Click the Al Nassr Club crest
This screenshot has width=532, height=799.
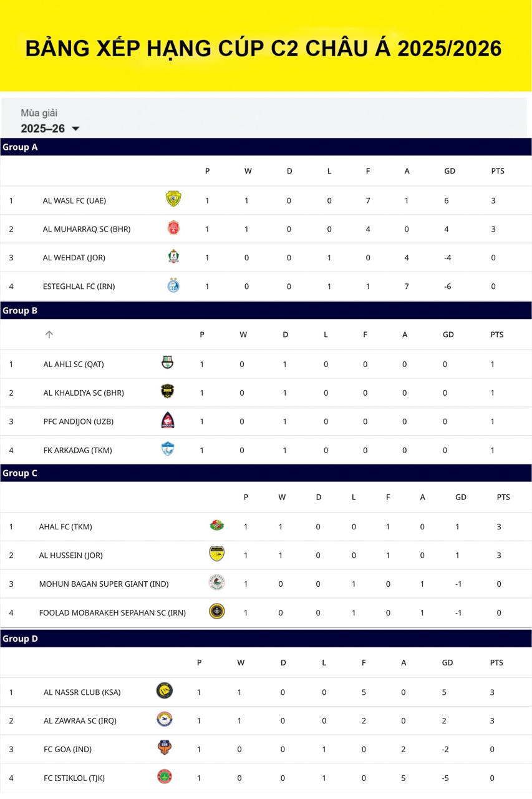[x=164, y=691]
